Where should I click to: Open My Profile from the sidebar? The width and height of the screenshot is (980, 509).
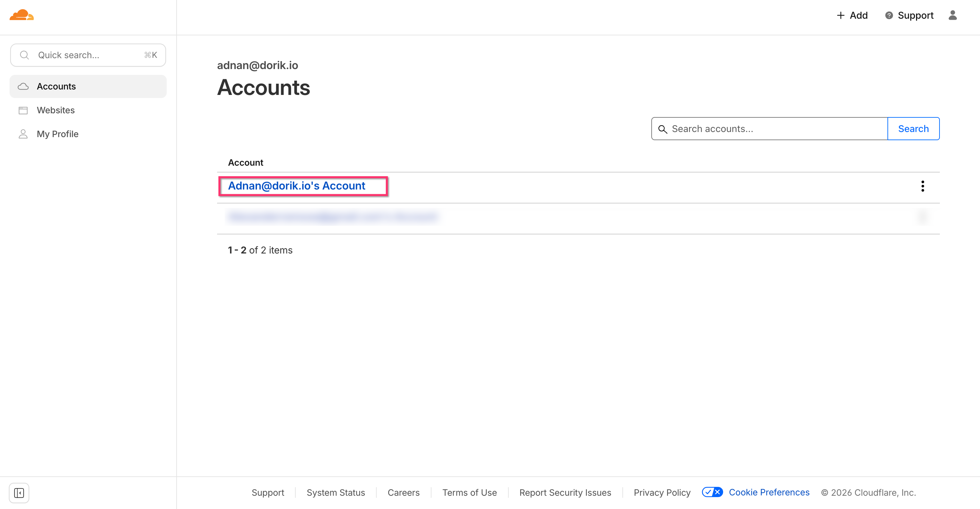coord(58,134)
